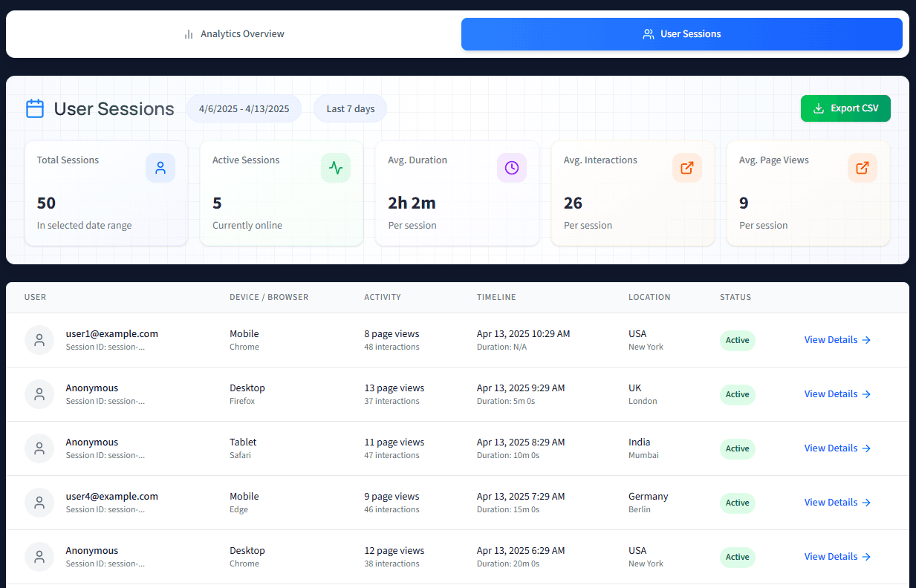Select the user4@example.com email text
Screen dimensions: 916x588
click(111, 497)
